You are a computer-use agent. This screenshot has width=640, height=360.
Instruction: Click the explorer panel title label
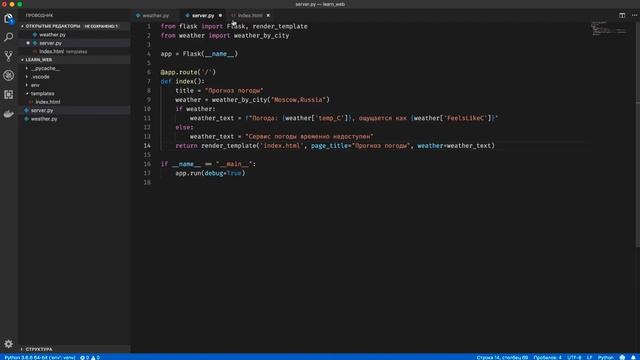point(40,16)
